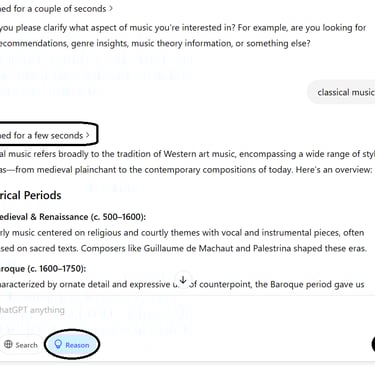Select the "classical music" user message bubble

(x=342, y=92)
